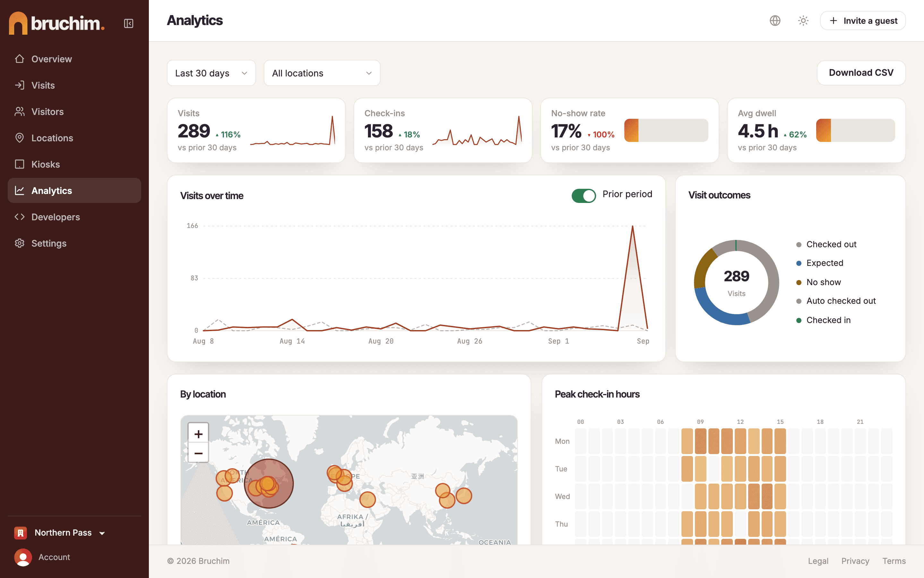Click the Analytics chart icon
This screenshot has height=578, width=924.
point(20,190)
